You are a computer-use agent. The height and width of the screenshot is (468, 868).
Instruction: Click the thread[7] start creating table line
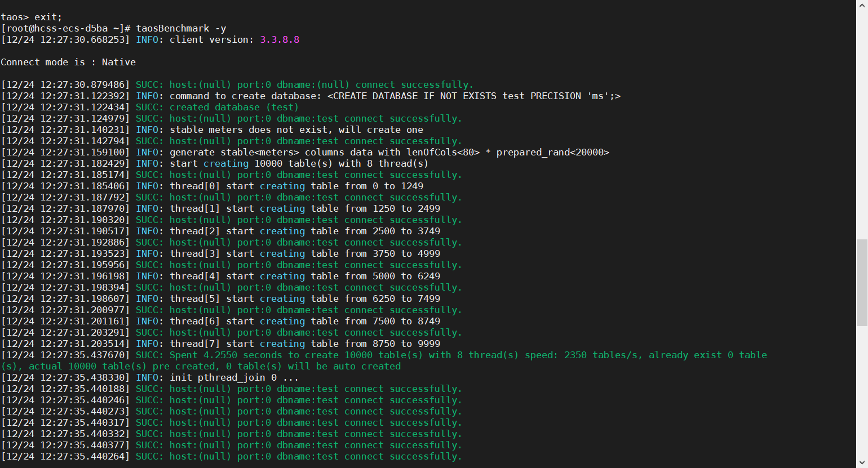[304, 344]
